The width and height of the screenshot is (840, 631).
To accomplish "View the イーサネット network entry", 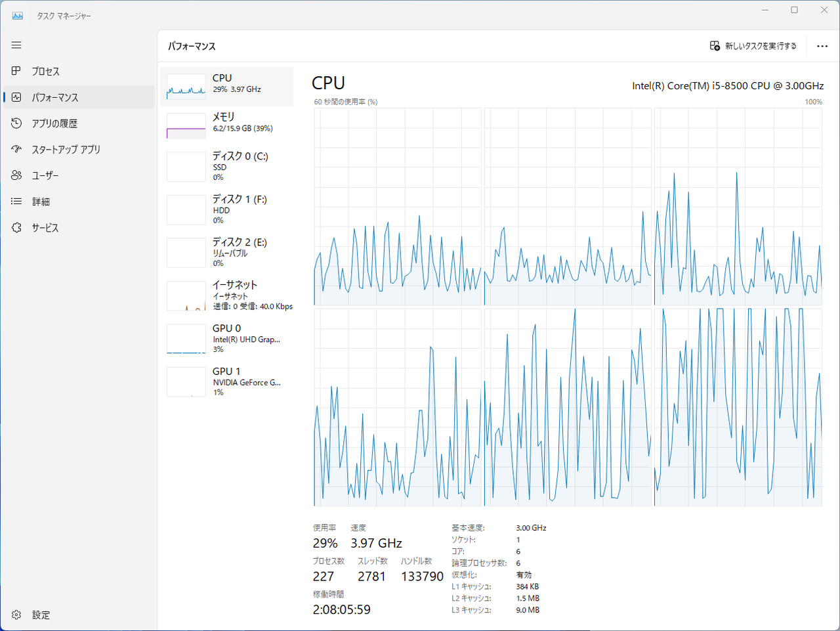I will click(227, 295).
